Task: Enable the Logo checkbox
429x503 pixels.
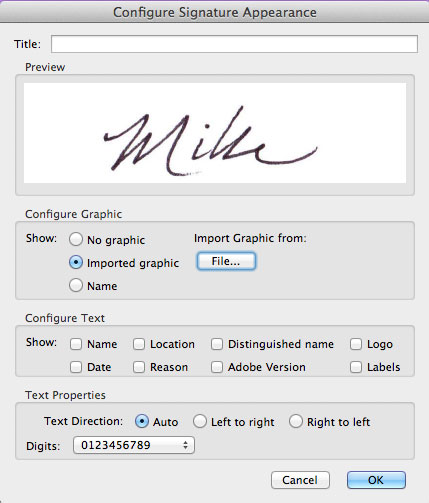Action: [356, 344]
